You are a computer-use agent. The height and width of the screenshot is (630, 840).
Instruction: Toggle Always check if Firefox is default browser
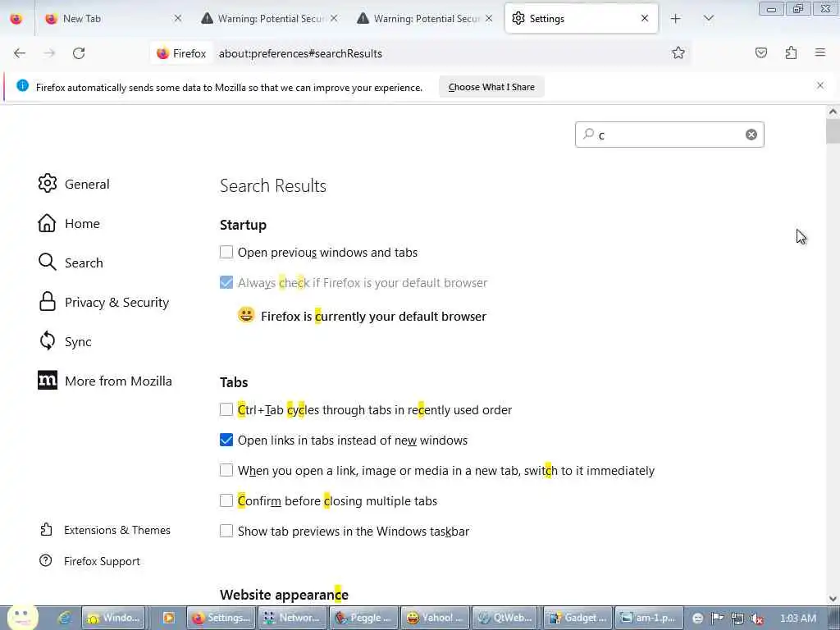point(226,282)
